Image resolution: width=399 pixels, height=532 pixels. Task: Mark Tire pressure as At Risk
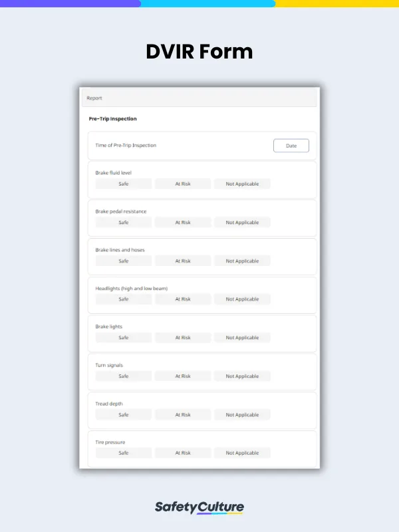point(183,453)
